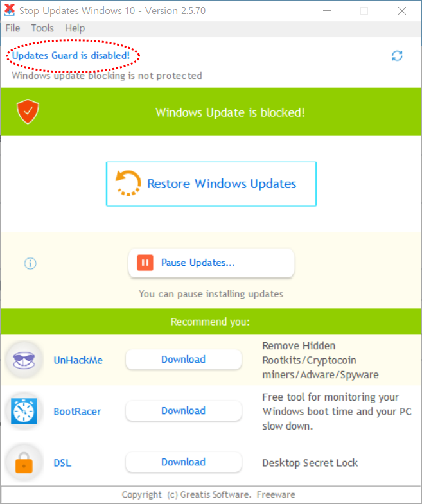Click the blue info circle icon
The width and height of the screenshot is (422, 504).
tap(30, 264)
